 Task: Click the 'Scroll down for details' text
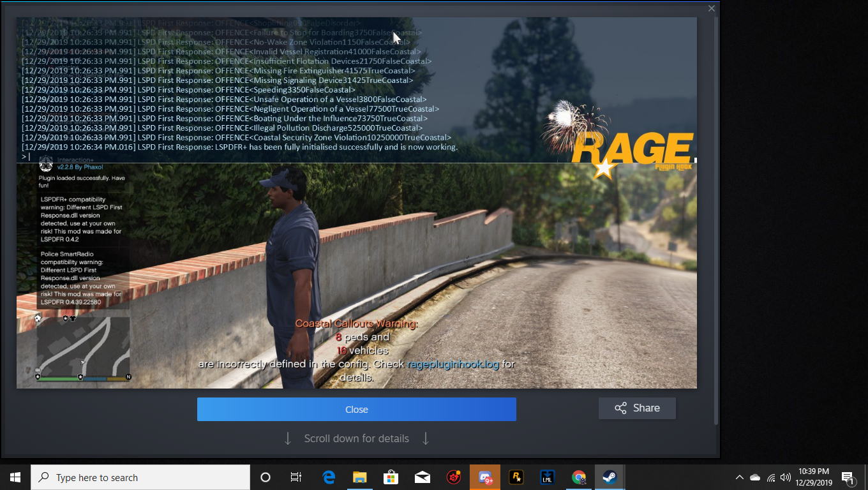click(x=356, y=438)
